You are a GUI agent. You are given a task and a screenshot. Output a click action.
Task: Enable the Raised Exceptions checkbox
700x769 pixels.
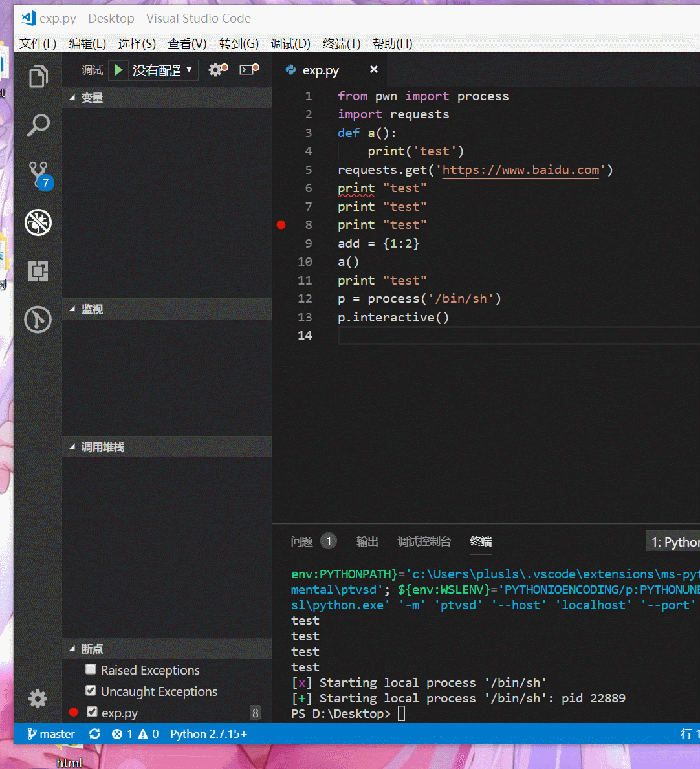pyautogui.click(x=91, y=669)
